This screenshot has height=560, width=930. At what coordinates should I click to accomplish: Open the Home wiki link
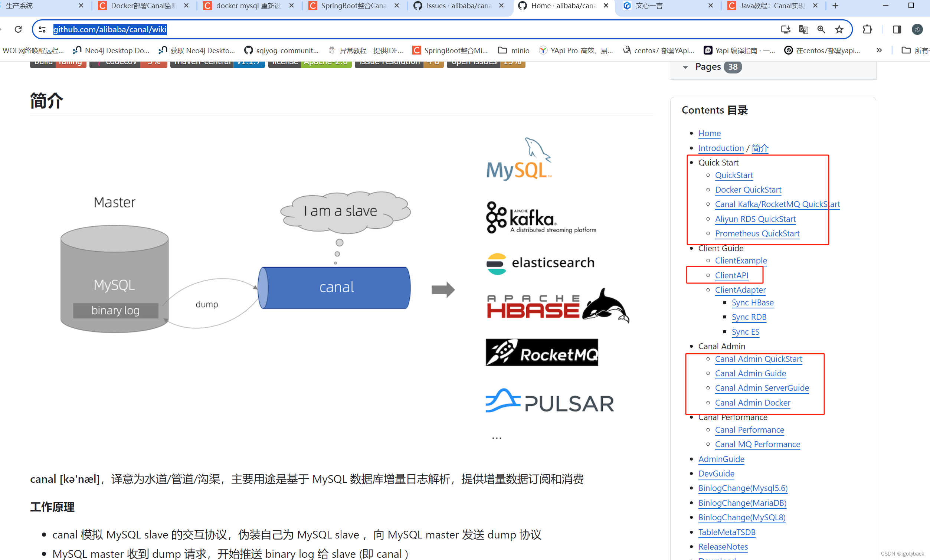pos(709,133)
